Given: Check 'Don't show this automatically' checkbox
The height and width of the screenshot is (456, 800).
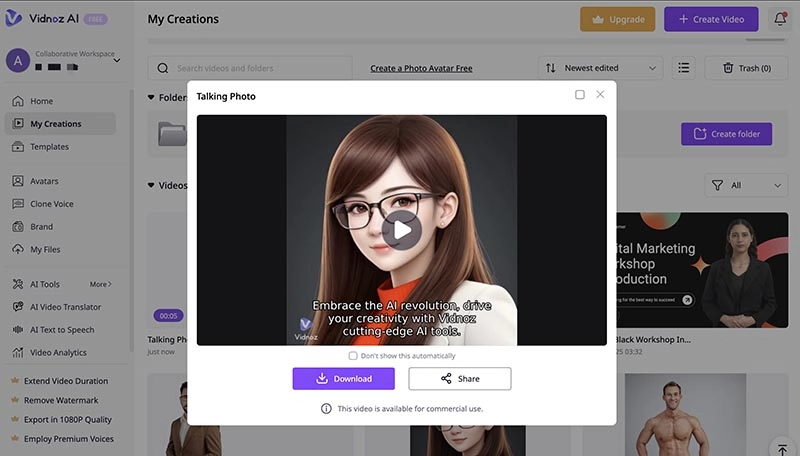Looking at the screenshot, I should [x=353, y=356].
